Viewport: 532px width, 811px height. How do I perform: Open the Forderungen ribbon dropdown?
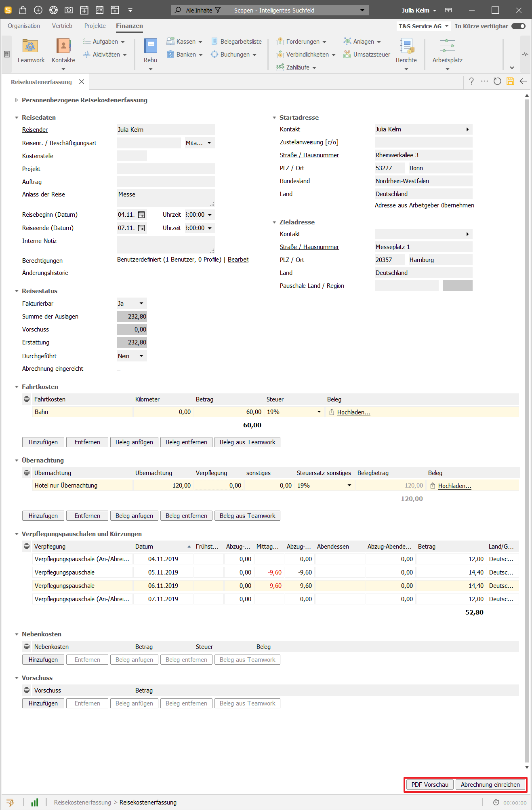pos(301,42)
